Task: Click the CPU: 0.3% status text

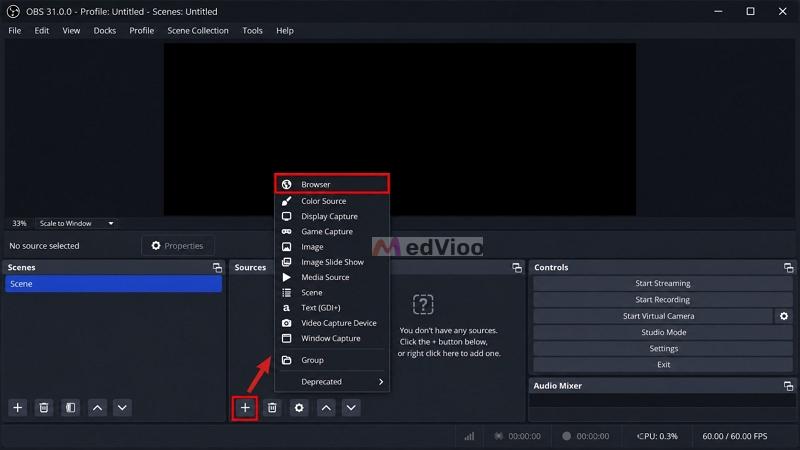Action: point(658,436)
